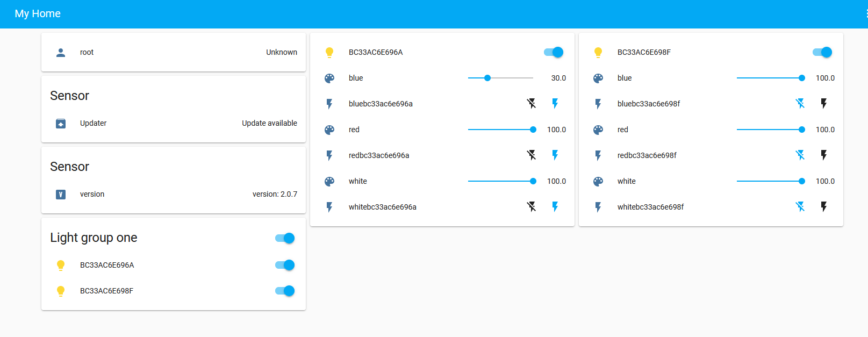Click the person icon beside root
This screenshot has height=337, width=868.
(x=61, y=52)
